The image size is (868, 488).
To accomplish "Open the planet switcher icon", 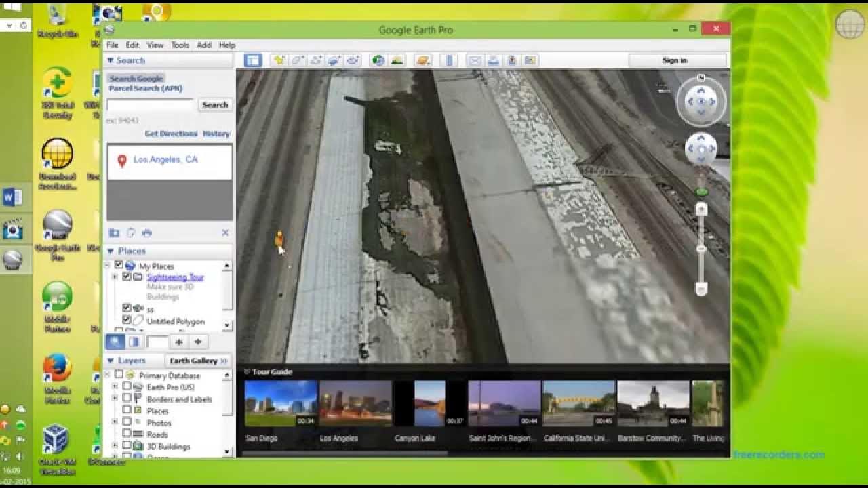I will tap(423, 60).
